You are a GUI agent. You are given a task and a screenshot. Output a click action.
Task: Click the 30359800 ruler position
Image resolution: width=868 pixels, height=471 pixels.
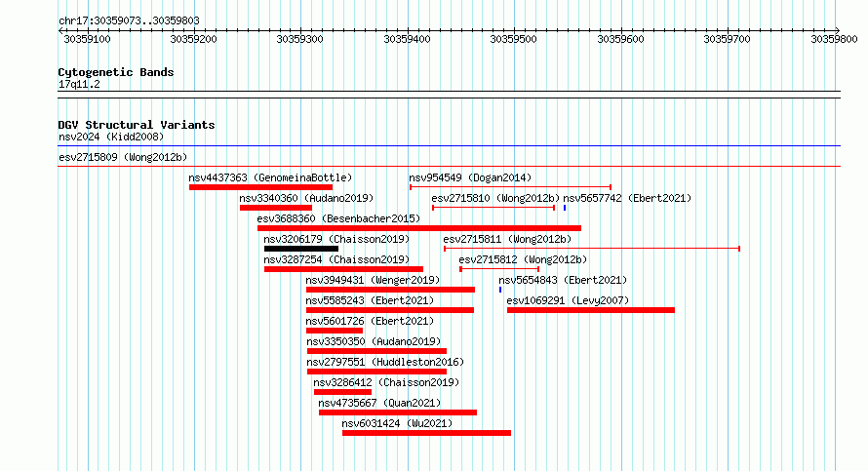pyautogui.click(x=834, y=39)
